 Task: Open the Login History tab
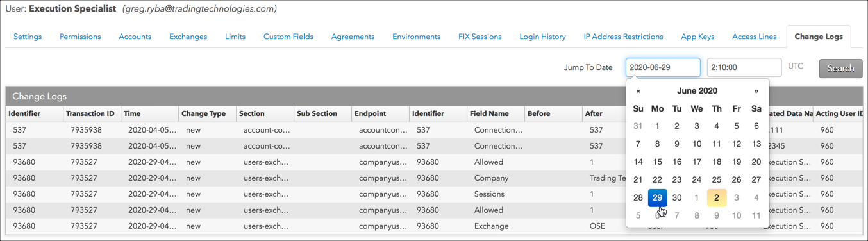click(543, 37)
